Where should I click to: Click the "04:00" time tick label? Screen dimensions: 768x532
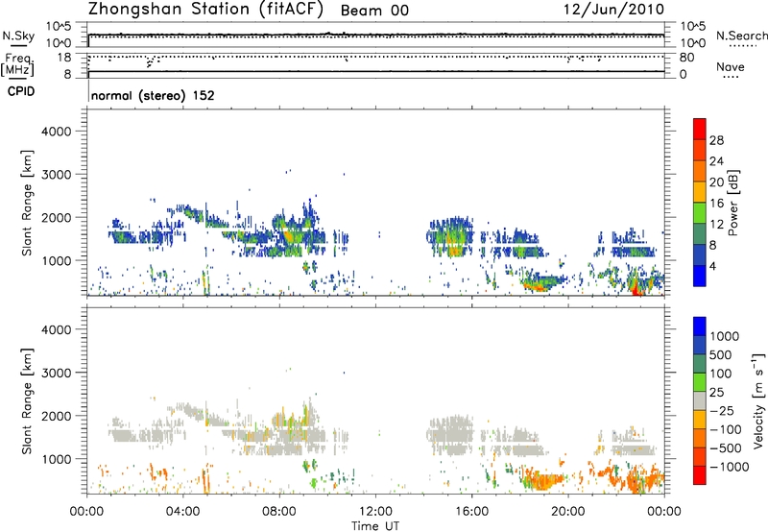point(182,512)
